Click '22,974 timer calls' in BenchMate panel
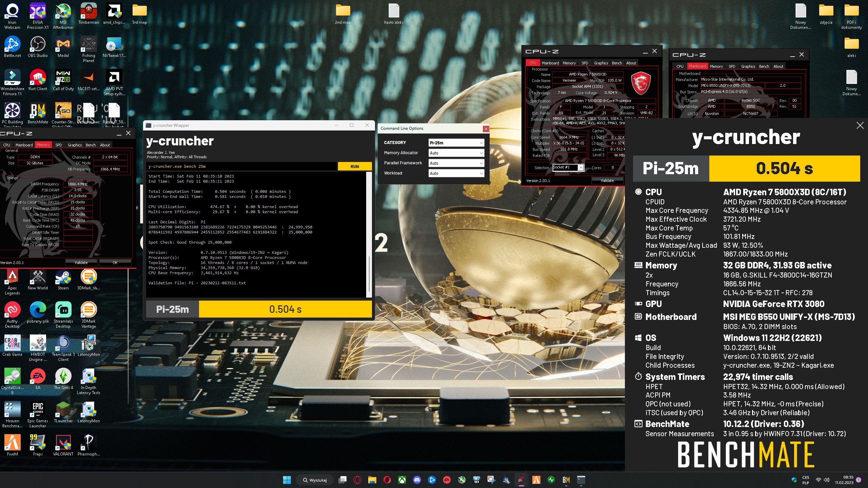 coord(758,377)
